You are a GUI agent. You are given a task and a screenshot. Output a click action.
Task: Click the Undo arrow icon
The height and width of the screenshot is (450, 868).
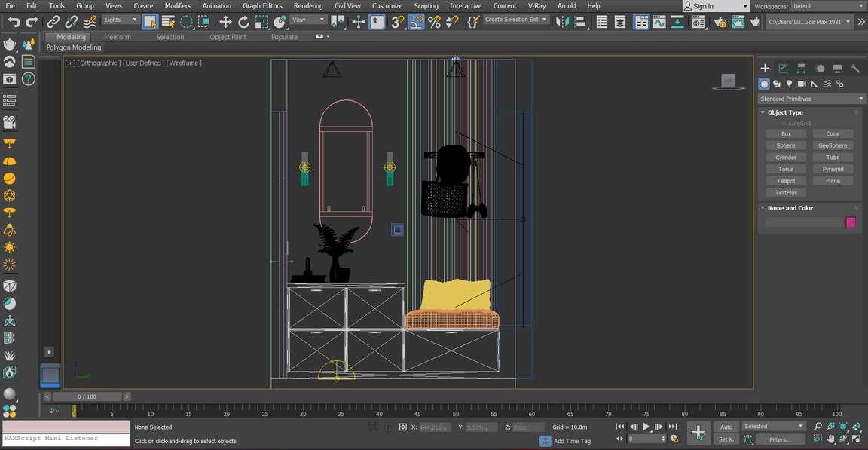tap(14, 22)
